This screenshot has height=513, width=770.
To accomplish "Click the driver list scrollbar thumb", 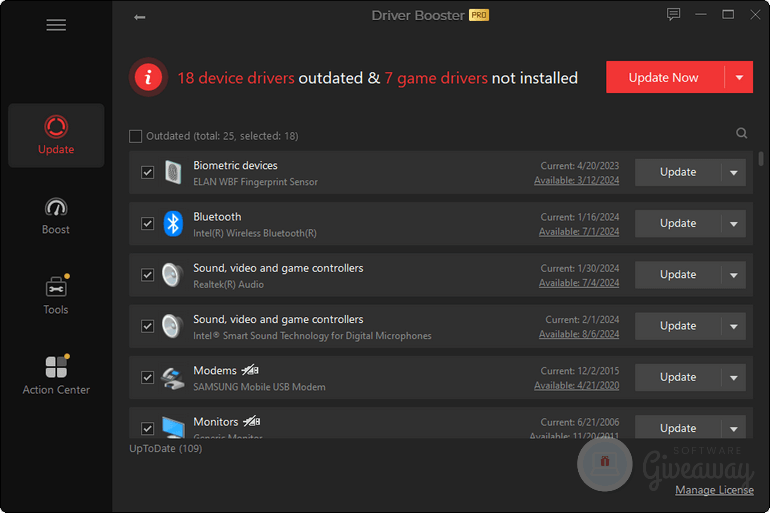I will click(x=761, y=159).
